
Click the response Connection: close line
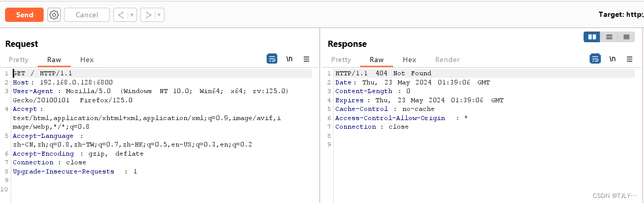372,127
